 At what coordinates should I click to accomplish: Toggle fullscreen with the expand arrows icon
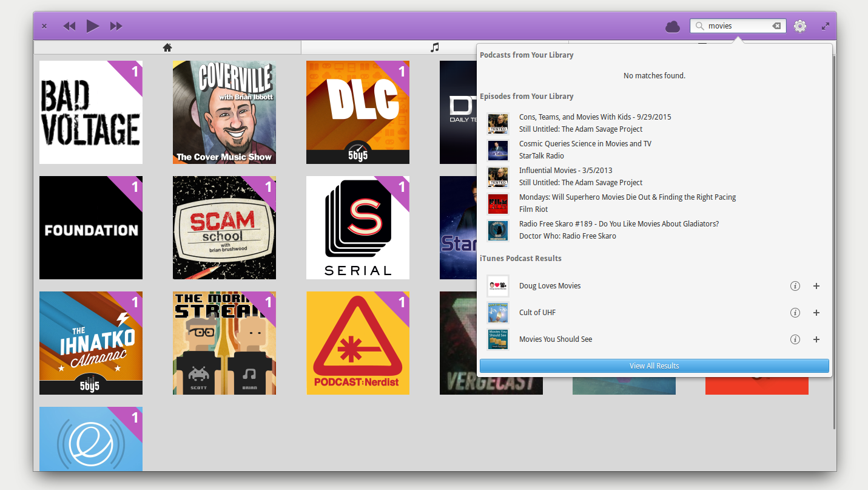click(825, 26)
